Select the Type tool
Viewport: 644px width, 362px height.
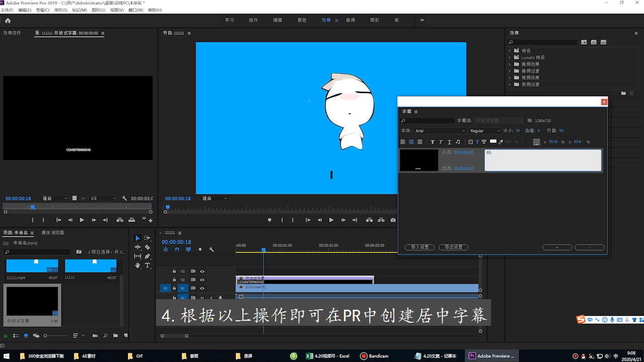point(147,265)
